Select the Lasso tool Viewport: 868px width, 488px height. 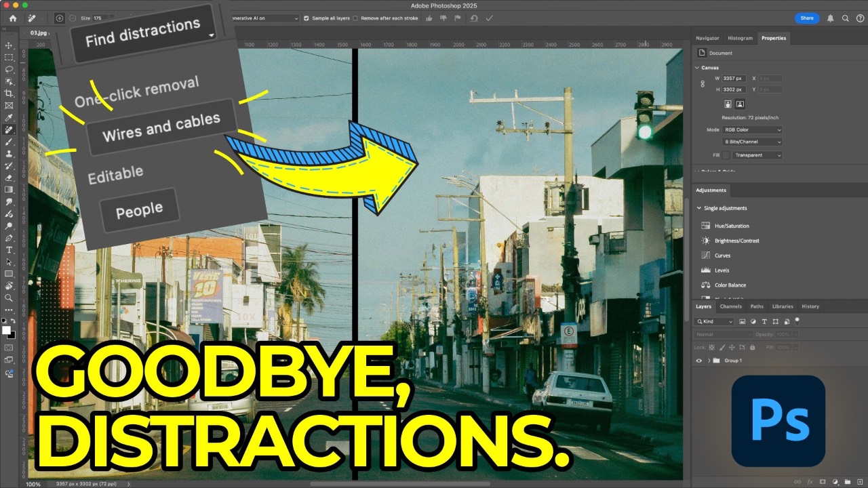click(x=9, y=69)
